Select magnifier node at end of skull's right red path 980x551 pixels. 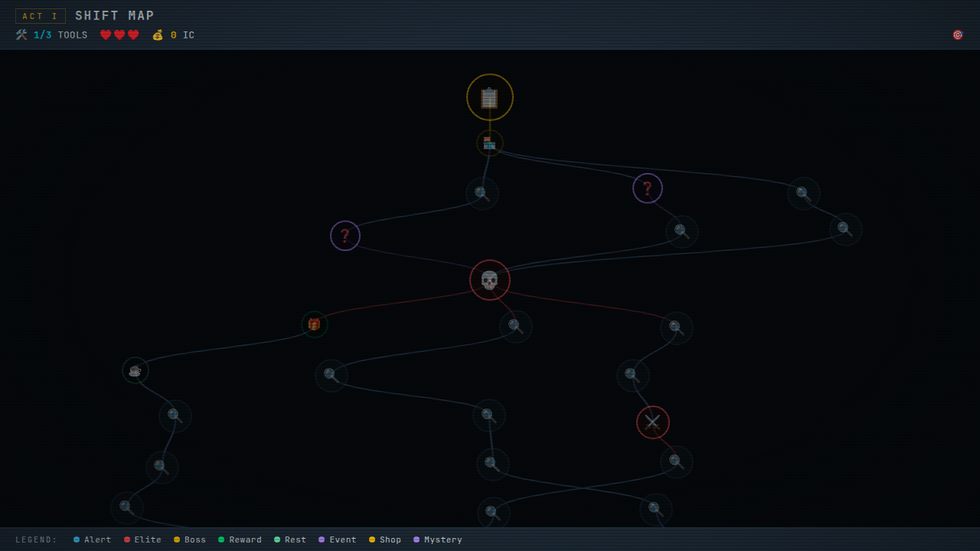click(x=677, y=328)
